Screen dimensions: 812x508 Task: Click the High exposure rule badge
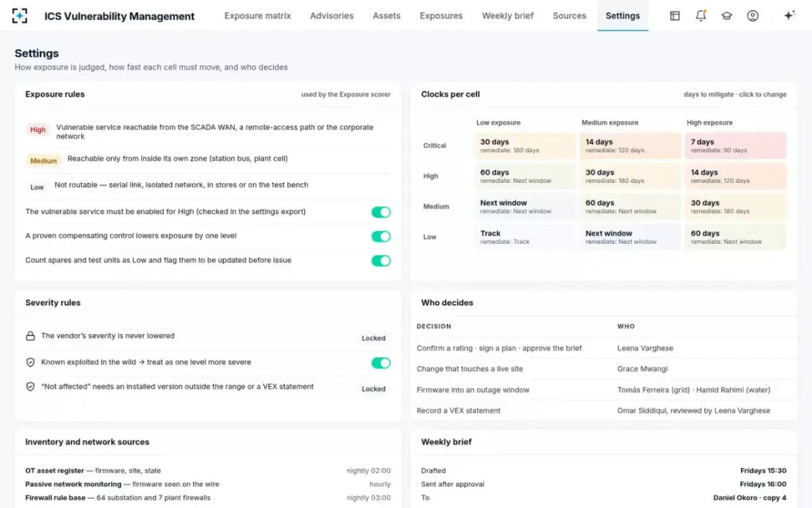[38, 129]
